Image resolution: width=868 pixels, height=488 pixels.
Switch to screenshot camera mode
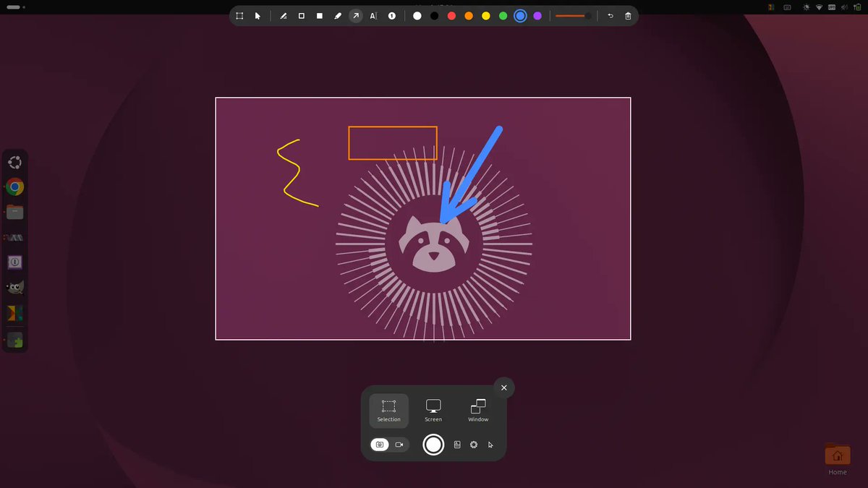[380, 445]
